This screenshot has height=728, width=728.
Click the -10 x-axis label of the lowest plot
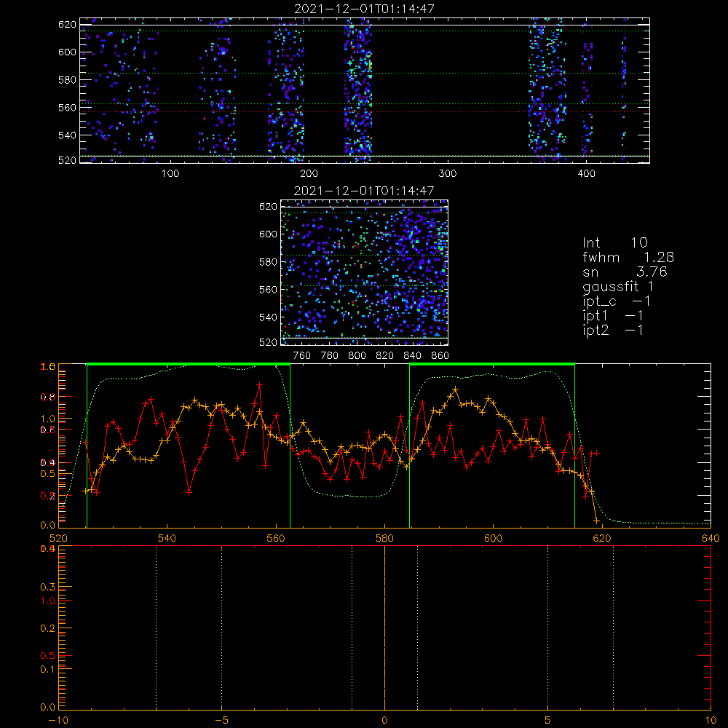tap(58, 721)
